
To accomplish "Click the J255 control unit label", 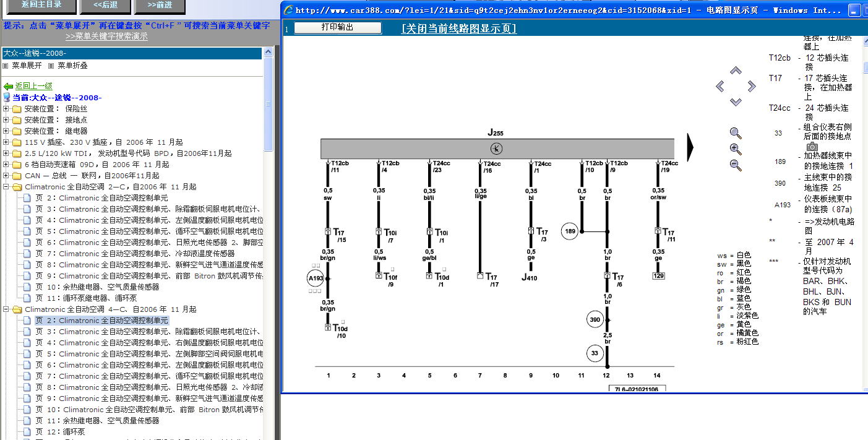I will [496, 132].
